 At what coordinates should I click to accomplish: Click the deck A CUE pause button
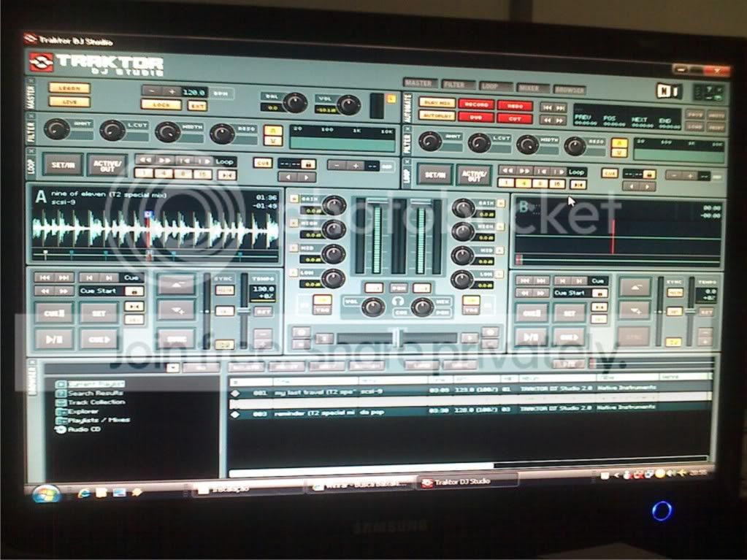pyautogui.click(x=54, y=312)
